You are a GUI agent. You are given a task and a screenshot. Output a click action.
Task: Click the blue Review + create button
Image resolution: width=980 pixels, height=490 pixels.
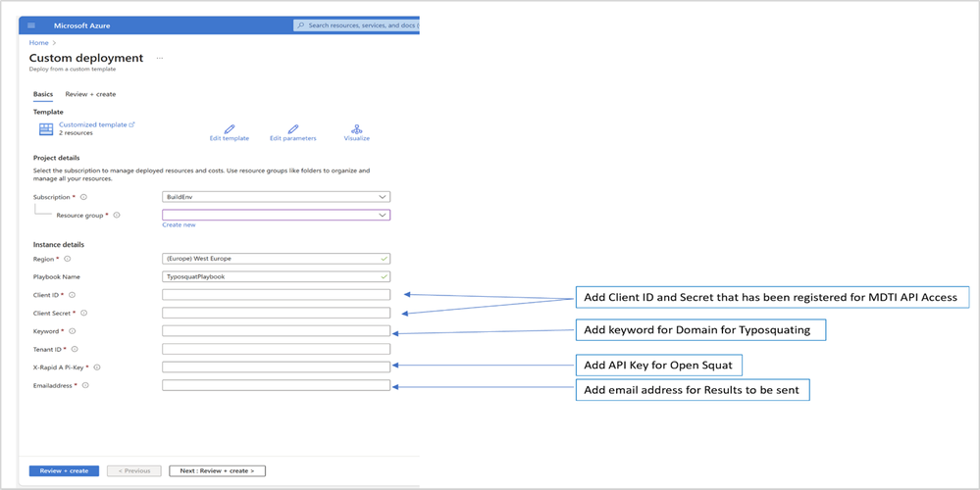(64, 470)
